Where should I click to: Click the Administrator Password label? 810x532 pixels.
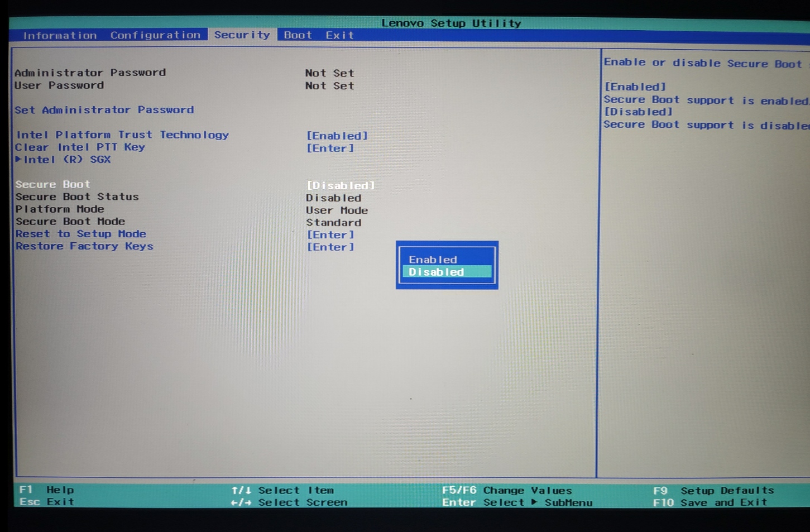(90, 73)
